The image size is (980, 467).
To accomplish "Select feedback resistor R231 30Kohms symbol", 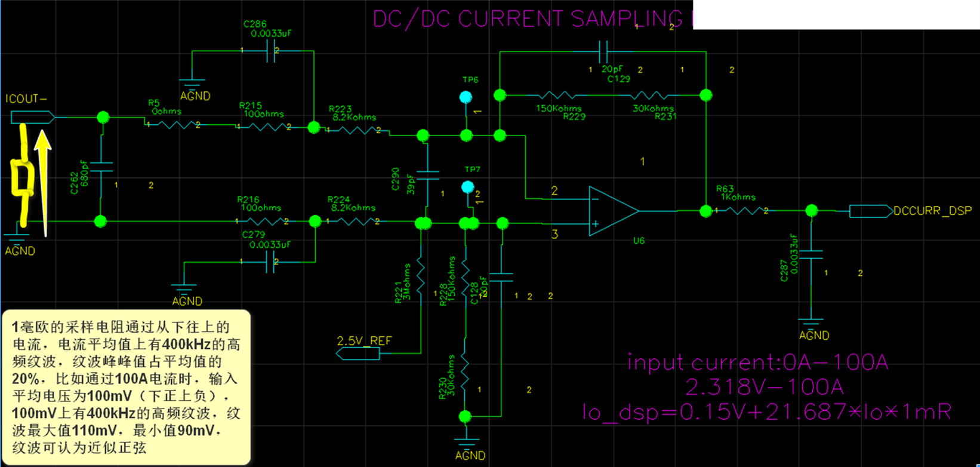I will click(x=651, y=95).
